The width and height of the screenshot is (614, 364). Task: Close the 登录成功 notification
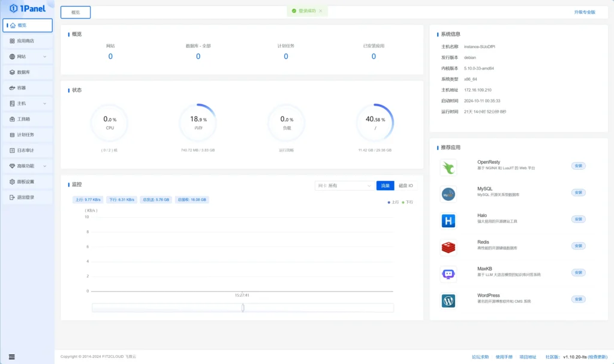click(321, 11)
